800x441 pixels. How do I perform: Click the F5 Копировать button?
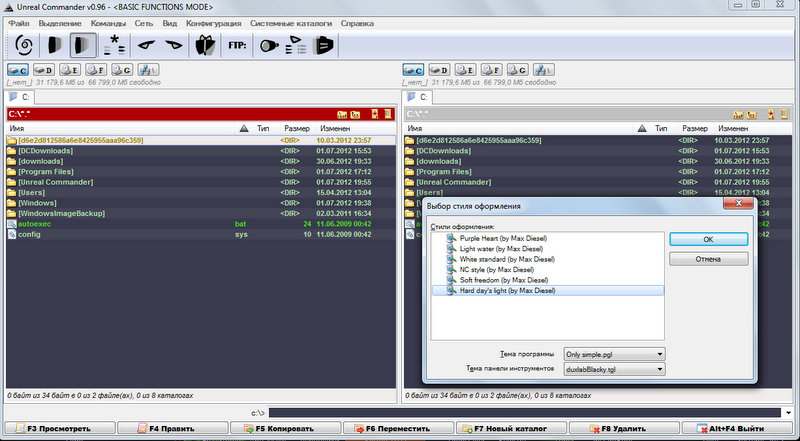(285, 429)
